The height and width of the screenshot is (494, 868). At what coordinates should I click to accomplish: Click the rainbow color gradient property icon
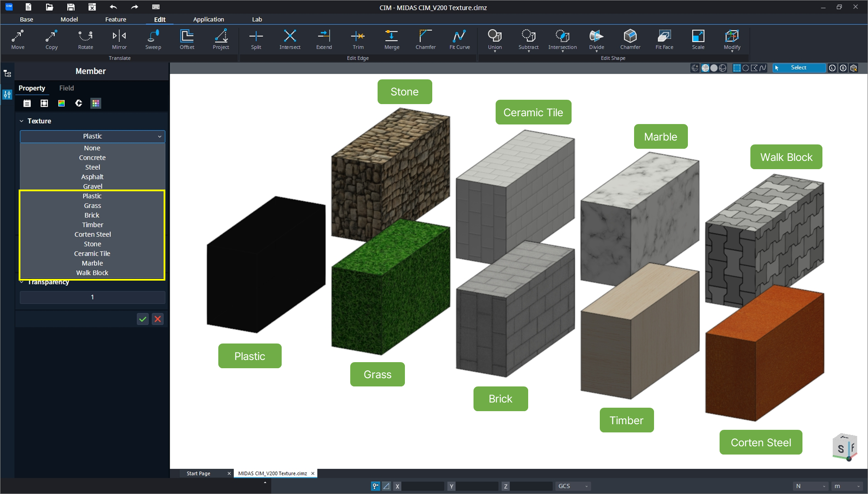61,103
